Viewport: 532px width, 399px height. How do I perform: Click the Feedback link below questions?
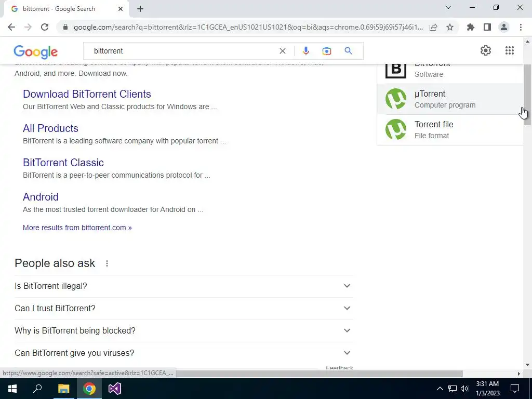pos(339,367)
